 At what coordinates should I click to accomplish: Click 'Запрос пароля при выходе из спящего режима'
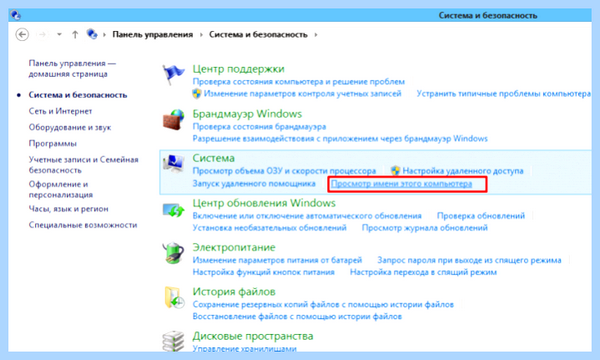click(x=469, y=260)
